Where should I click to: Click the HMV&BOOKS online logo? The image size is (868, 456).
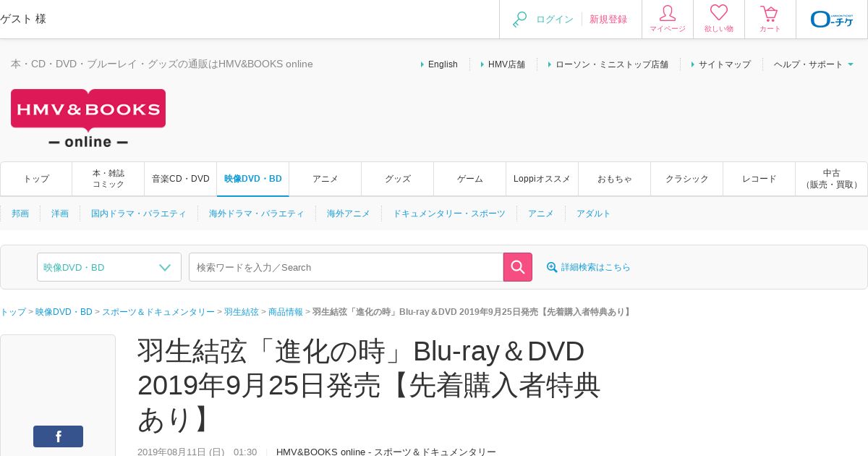click(x=88, y=119)
